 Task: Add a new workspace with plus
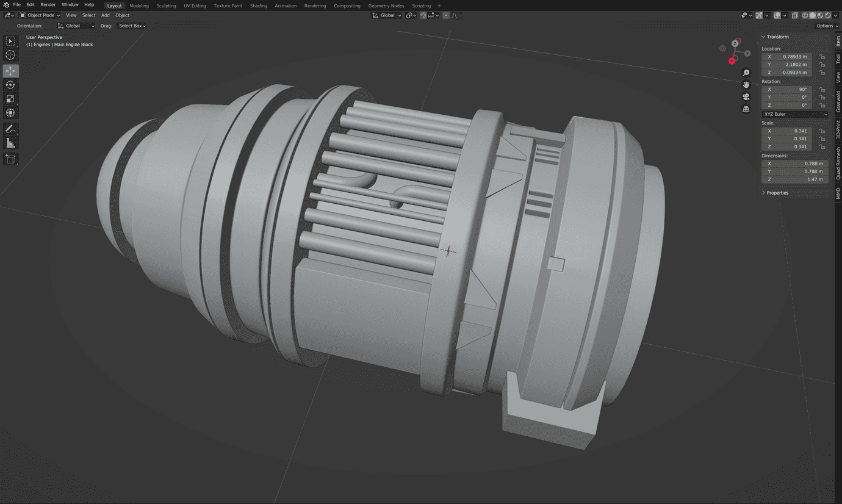point(439,5)
